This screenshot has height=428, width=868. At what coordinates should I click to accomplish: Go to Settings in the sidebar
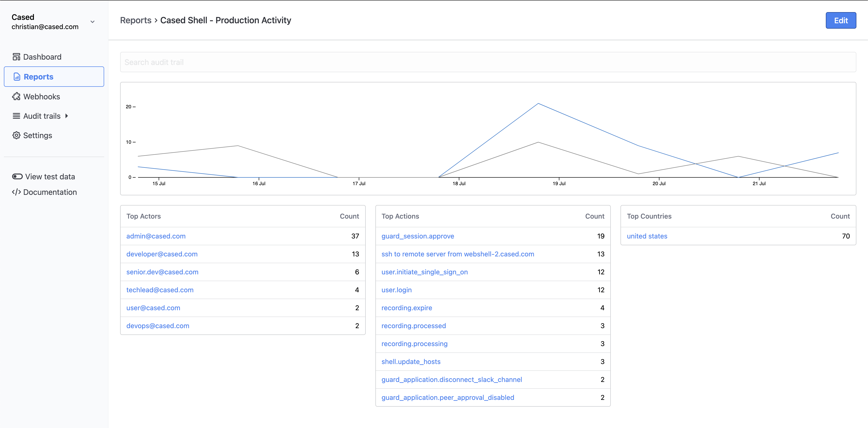tap(37, 135)
